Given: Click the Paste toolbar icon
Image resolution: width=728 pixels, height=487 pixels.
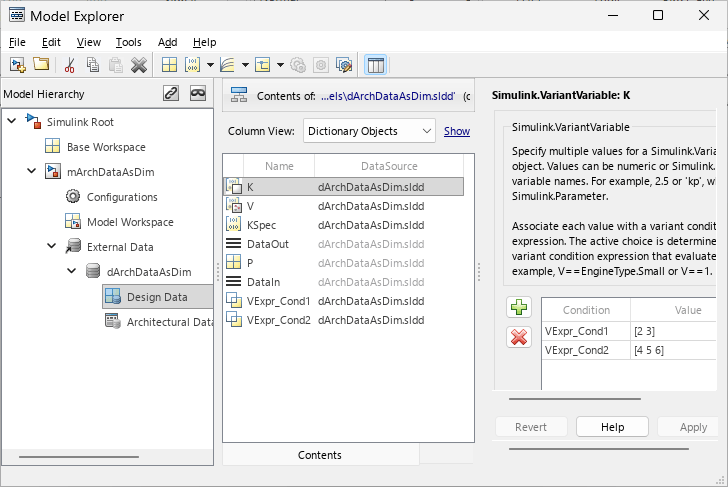Looking at the screenshot, I should coord(116,65).
